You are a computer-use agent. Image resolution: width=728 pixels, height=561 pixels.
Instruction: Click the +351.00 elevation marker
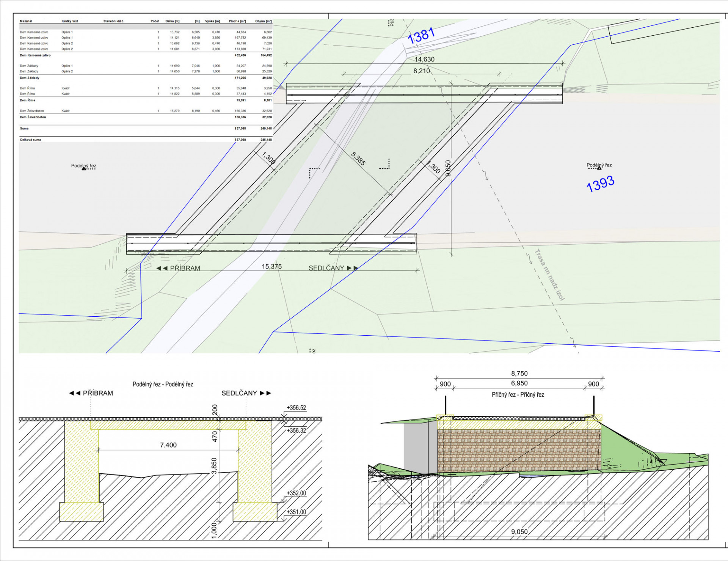point(296,512)
